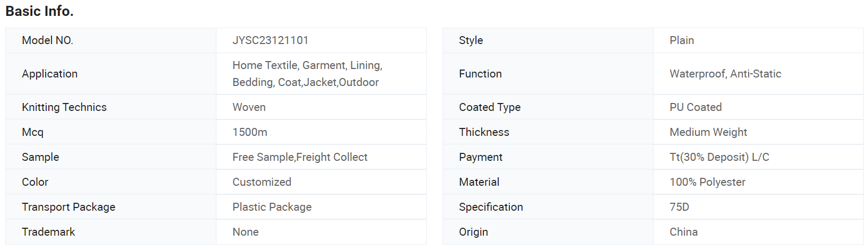Select the 100% Polyester material value
Viewport: 868px width, 250px height.
[x=707, y=182]
